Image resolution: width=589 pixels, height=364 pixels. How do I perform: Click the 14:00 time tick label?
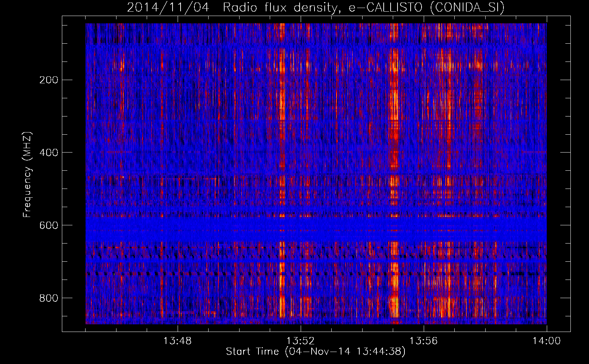[x=547, y=341]
